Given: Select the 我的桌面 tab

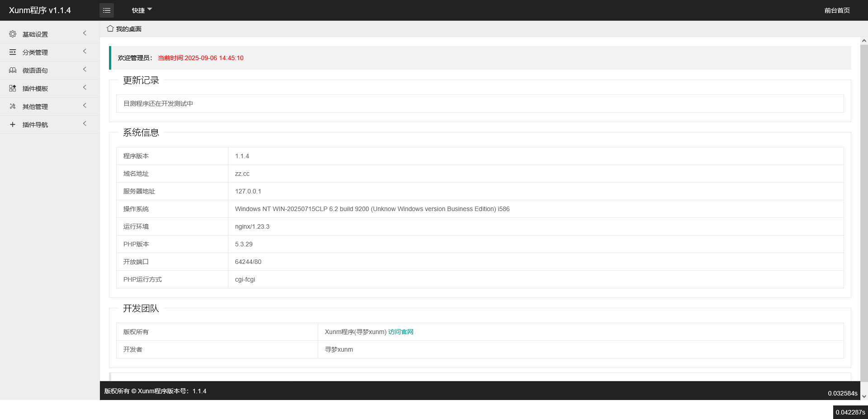Looking at the screenshot, I should 128,29.
